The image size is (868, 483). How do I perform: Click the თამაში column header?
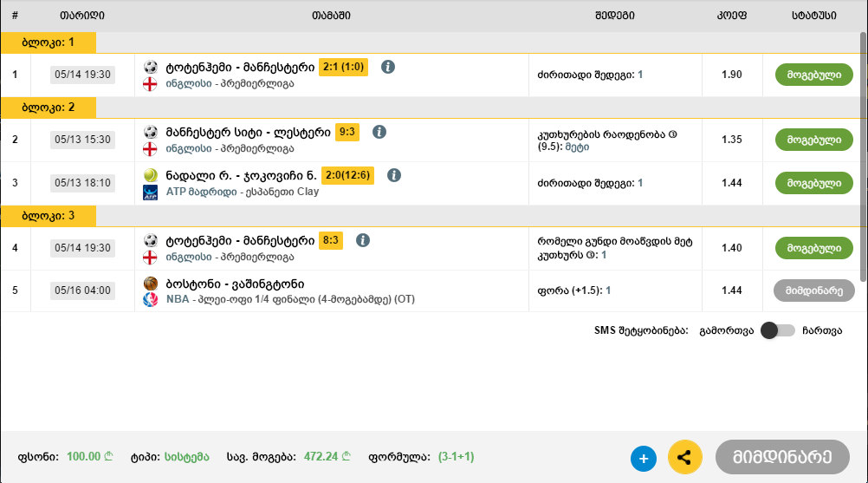[331, 16]
